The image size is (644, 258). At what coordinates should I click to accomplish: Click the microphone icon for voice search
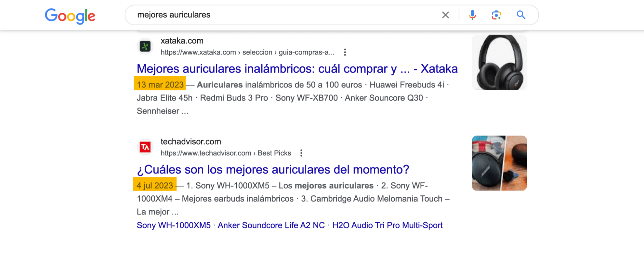click(x=472, y=15)
